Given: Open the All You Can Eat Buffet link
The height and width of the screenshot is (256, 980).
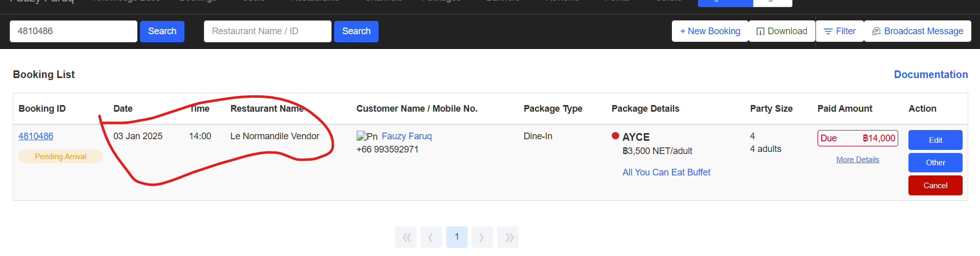Looking at the screenshot, I should point(666,172).
